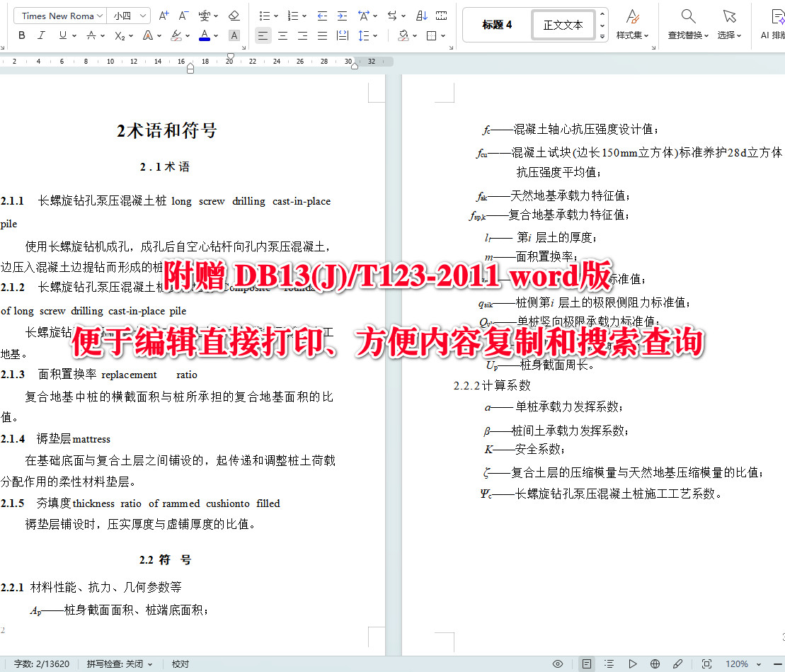Switch to outline view
Viewport: 785px width, 672px height.
pos(609,664)
